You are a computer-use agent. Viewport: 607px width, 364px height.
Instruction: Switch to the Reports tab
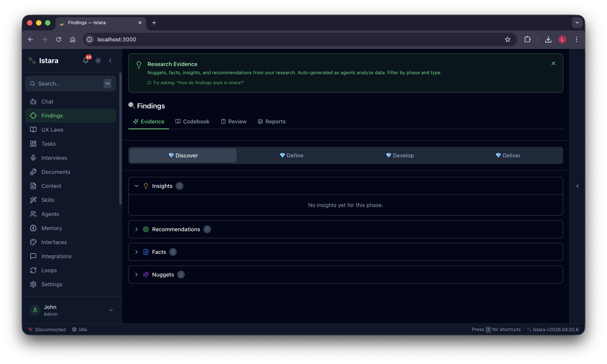click(x=272, y=122)
